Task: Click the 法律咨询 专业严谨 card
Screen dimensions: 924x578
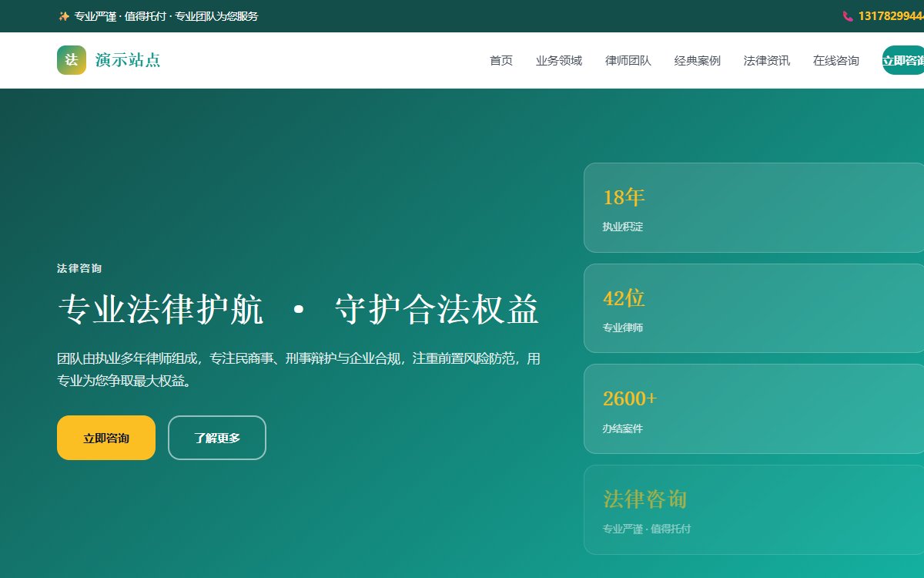Action: coord(754,509)
